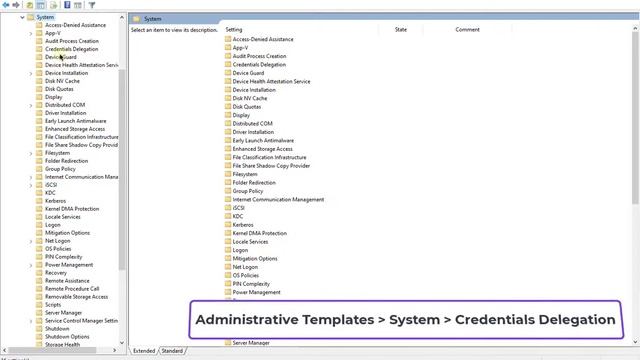Click the Export List toolbar icon
Viewport: 640px width, 360px height.
(53, 5)
